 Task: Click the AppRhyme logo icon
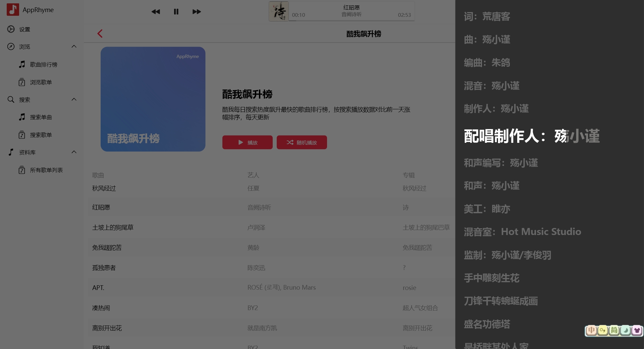click(x=13, y=10)
